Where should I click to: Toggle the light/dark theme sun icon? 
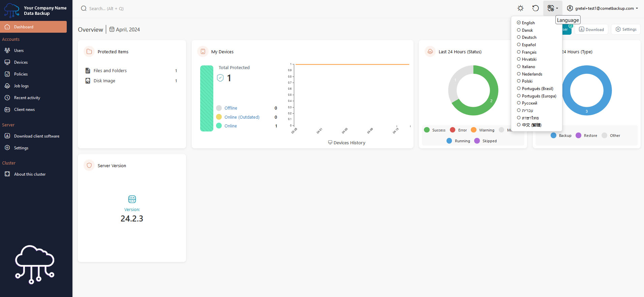pos(520,8)
